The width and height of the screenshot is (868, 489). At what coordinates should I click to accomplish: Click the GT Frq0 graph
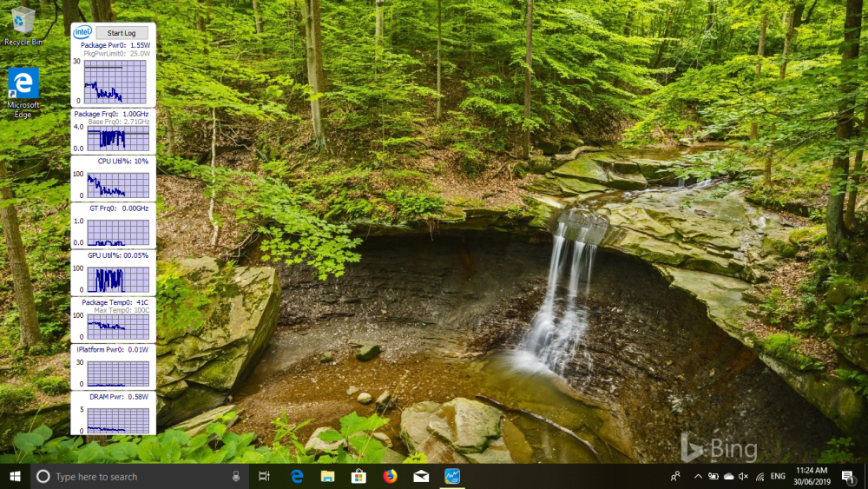(x=118, y=233)
